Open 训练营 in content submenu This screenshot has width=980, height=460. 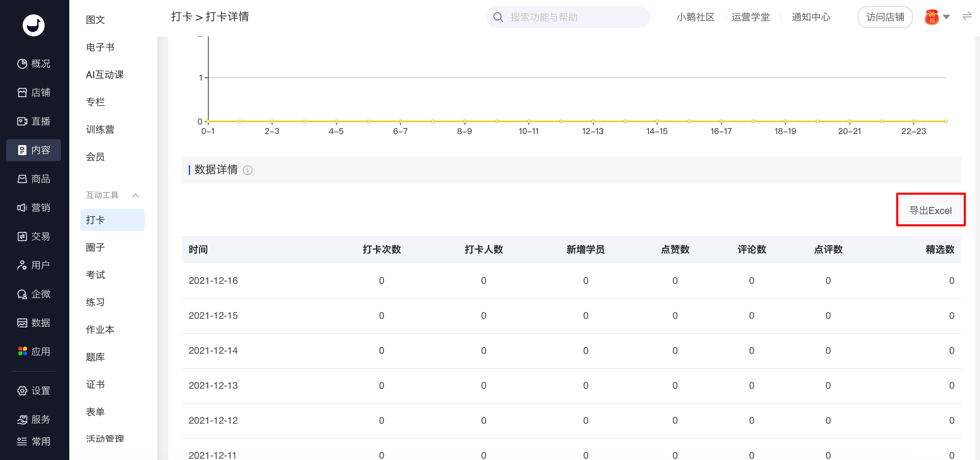(100, 130)
